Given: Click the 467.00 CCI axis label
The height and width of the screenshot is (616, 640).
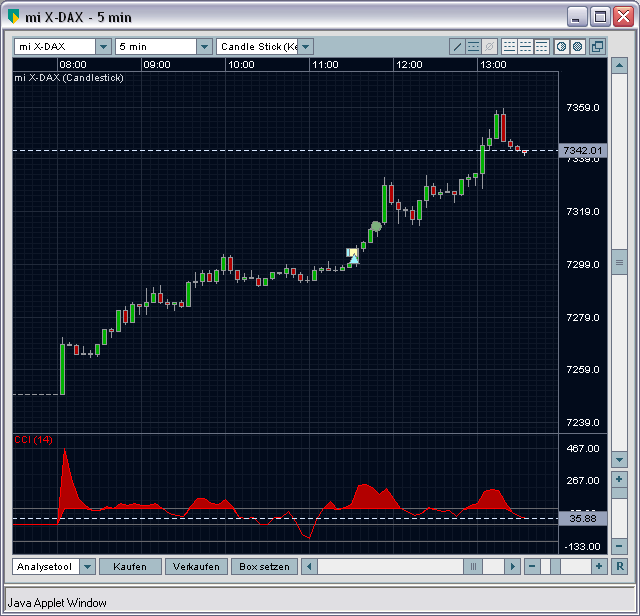Looking at the screenshot, I should coord(583,448).
